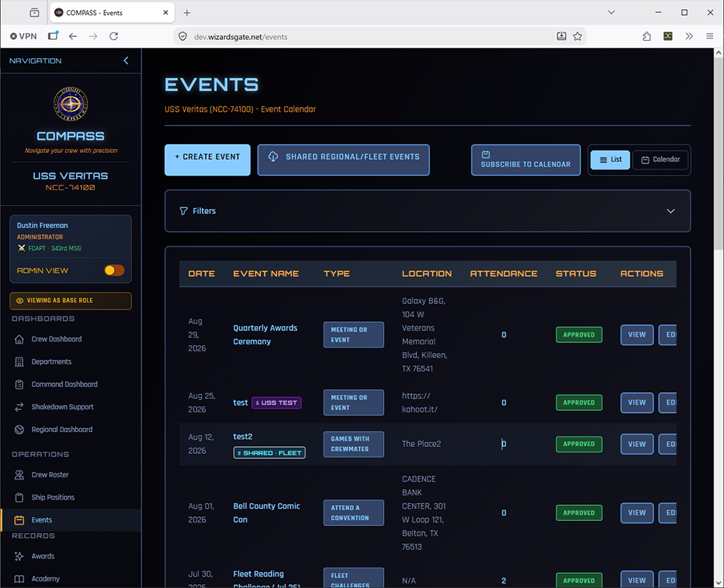Open Regional Dashboard globe icon
This screenshot has width=724, height=588.
[19, 430]
